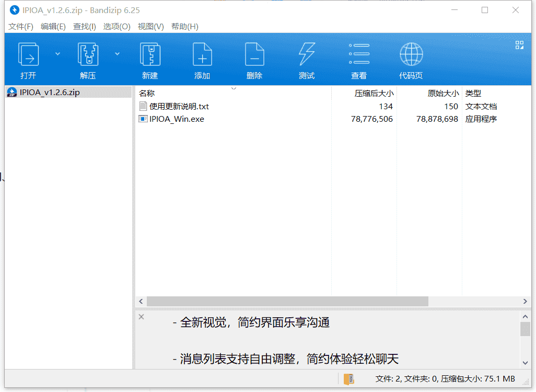Click the text file icon beside 使用更新说明.txt
This screenshot has height=392, width=536.
[x=143, y=106]
